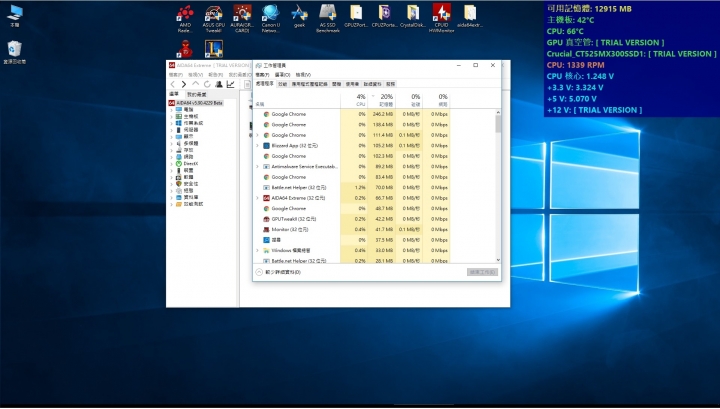Sort processes by the disk column header
The height and width of the screenshot is (409, 720).
(x=409, y=100)
